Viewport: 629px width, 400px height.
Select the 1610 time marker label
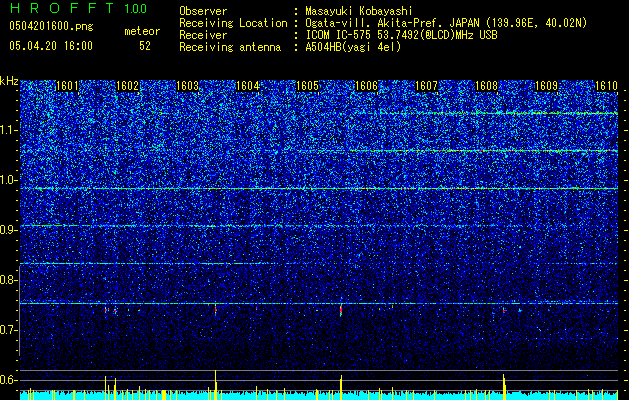tap(606, 86)
